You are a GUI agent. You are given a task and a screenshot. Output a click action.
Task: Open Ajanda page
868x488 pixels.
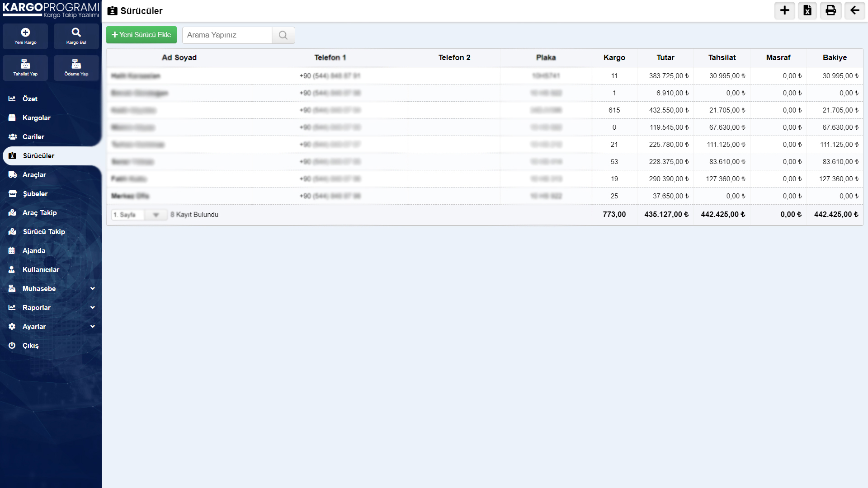[51, 250]
